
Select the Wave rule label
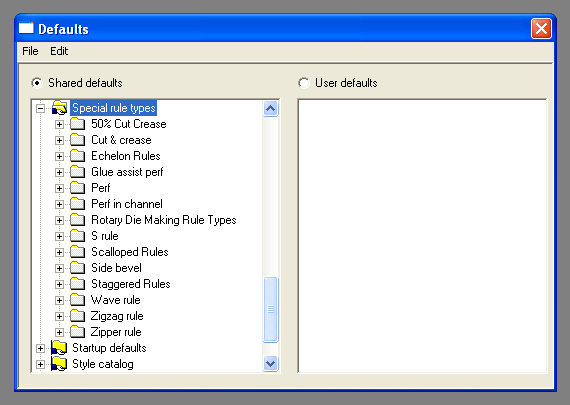pyautogui.click(x=116, y=300)
